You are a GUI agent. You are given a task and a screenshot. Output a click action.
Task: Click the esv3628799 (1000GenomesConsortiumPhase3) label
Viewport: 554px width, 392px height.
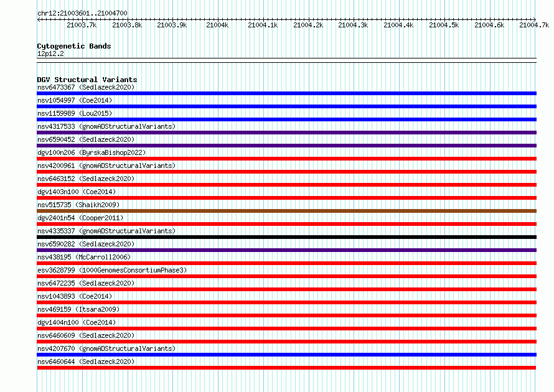(112, 270)
